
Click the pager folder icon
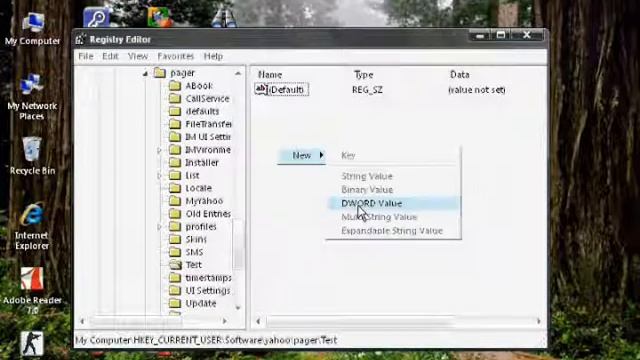(160, 73)
